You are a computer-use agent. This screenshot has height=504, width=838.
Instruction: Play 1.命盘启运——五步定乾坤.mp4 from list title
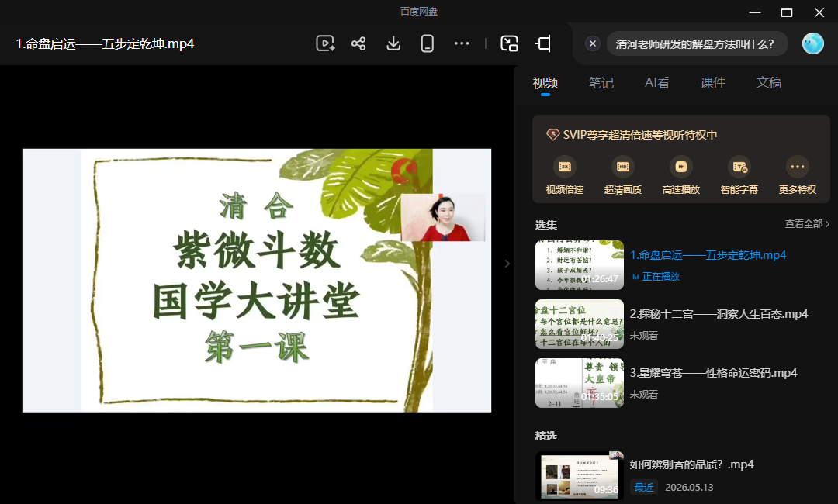click(708, 255)
